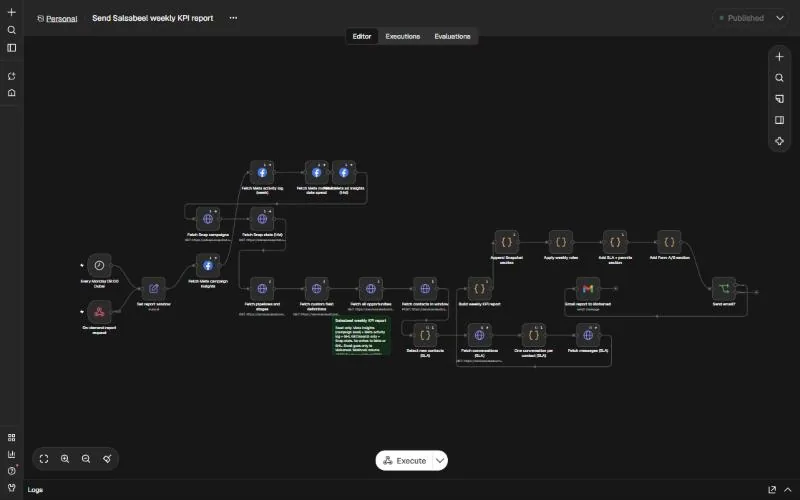Open the home icon in left sidebar
The height and width of the screenshot is (500, 800).
(11, 93)
